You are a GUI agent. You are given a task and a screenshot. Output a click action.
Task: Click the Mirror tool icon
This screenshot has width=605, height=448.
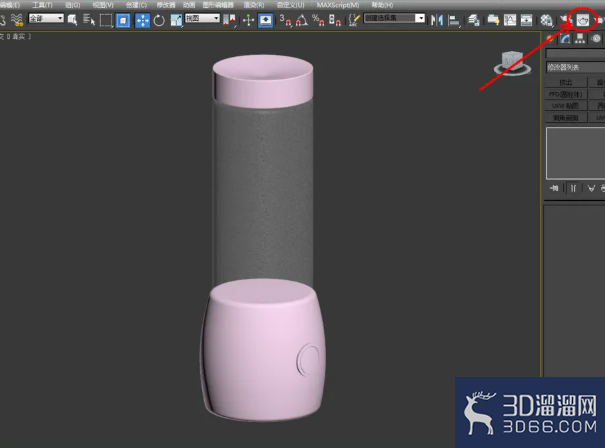pos(437,20)
